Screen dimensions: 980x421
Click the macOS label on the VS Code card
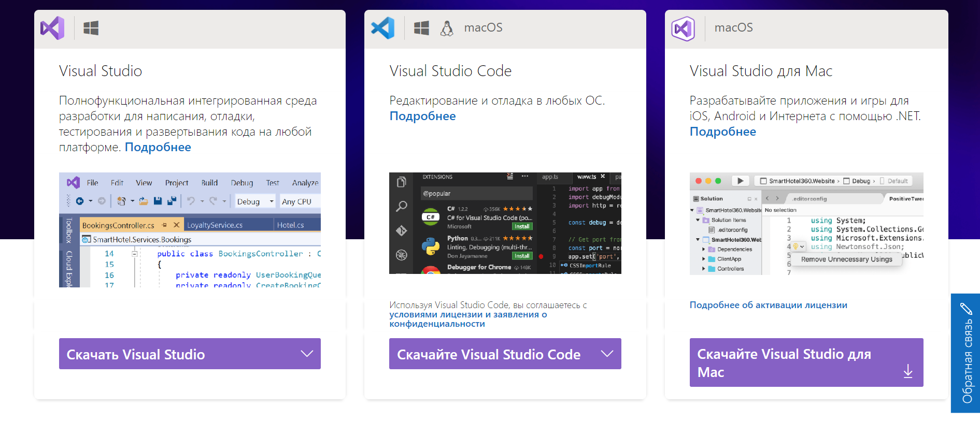(x=483, y=27)
